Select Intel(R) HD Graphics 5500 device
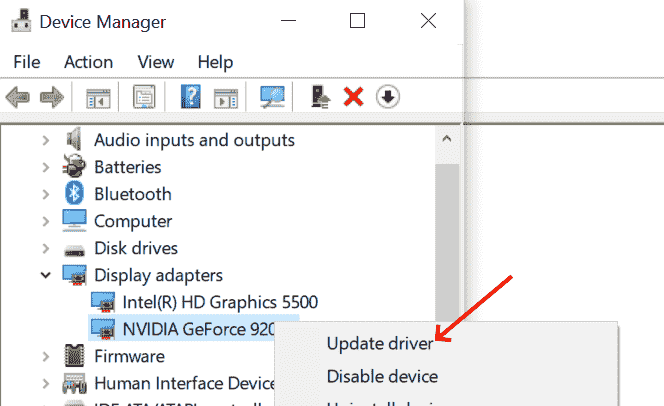This screenshot has width=664, height=406. pos(219,301)
